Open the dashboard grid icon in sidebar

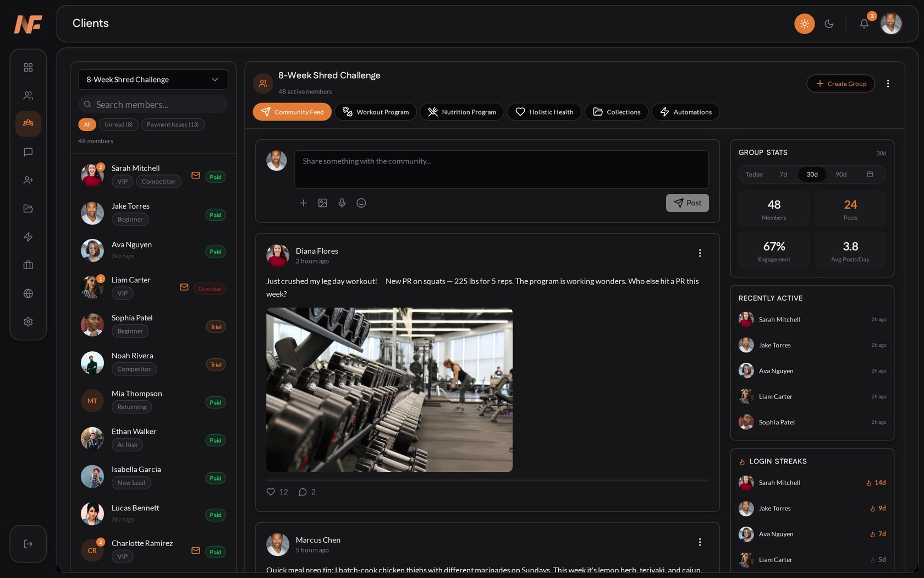coord(28,67)
